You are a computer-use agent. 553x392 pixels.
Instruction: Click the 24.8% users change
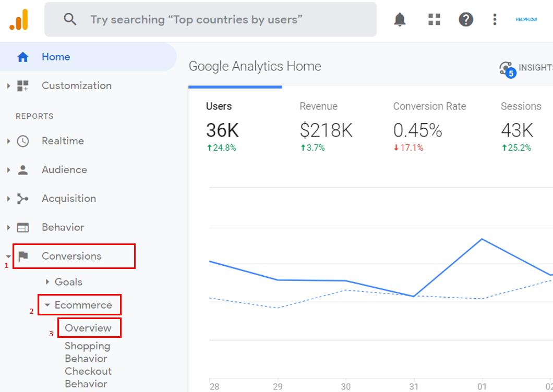tap(222, 148)
